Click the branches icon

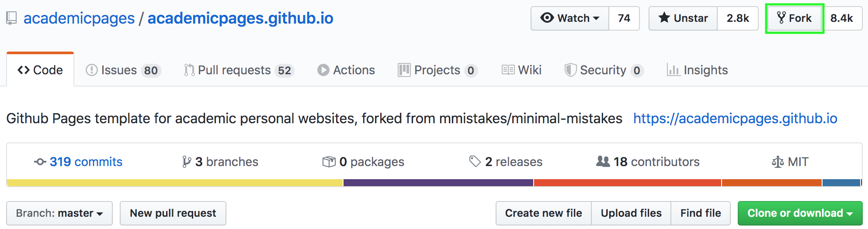click(x=187, y=162)
